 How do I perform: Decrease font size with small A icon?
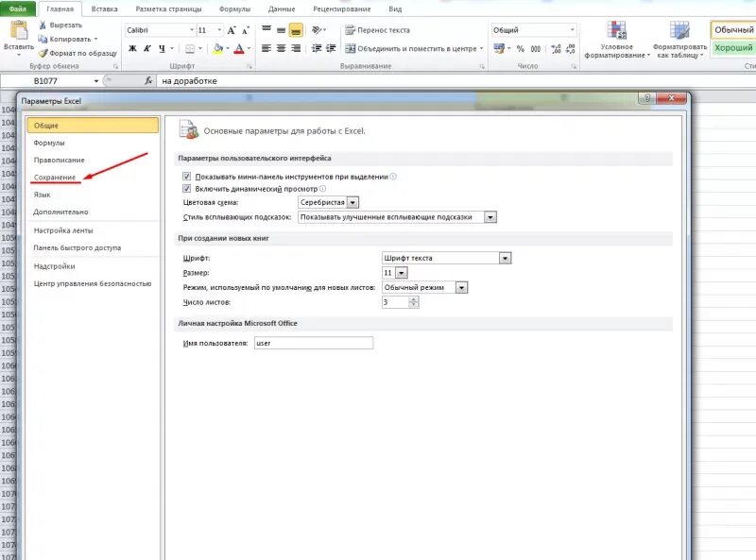coord(246,30)
